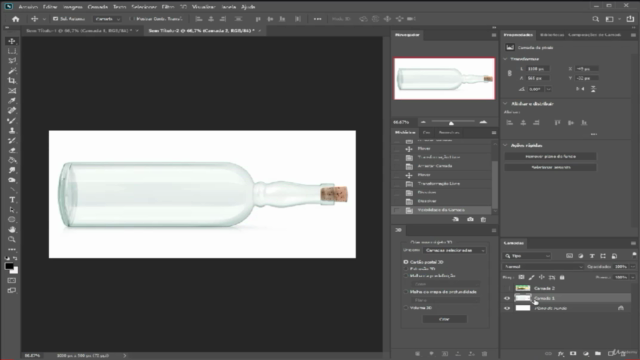This screenshot has width=640, height=360.
Task: Toggle the Mostrar Contr. Transf. checkbox
Action: click(x=132, y=19)
